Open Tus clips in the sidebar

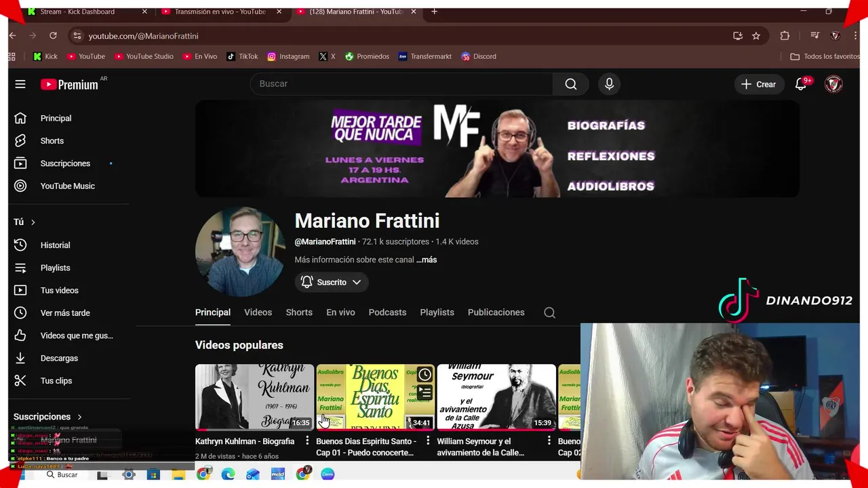click(56, 381)
